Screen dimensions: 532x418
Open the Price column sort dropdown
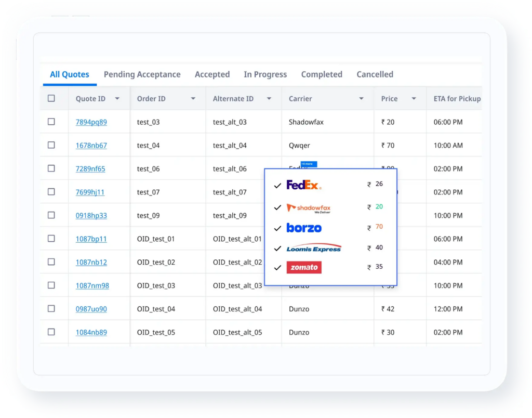414,98
